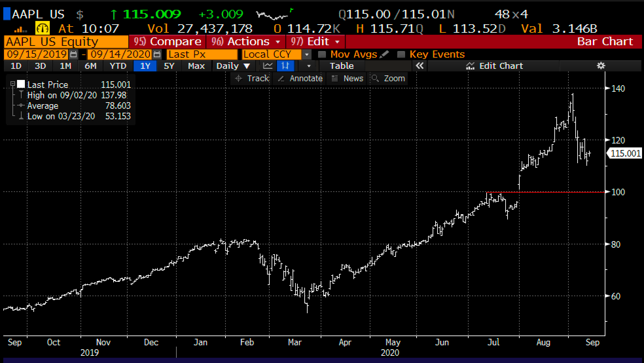Click the intraday sparkline in quote header

274,14
